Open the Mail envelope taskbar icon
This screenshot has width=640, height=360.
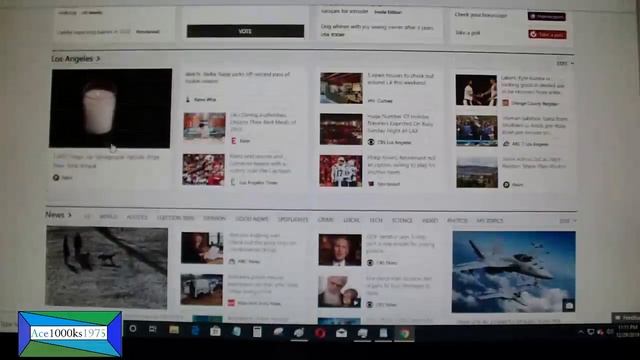[341, 333]
